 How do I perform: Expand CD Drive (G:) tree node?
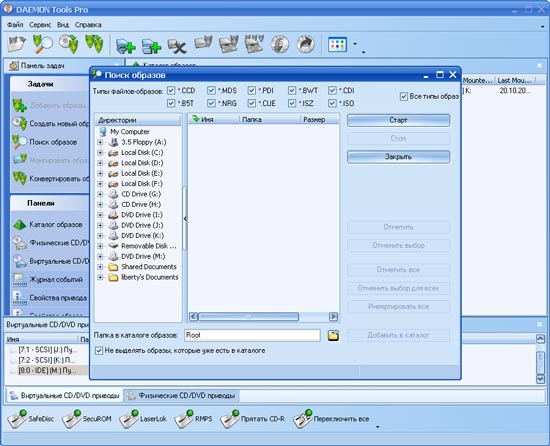coord(100,194)
